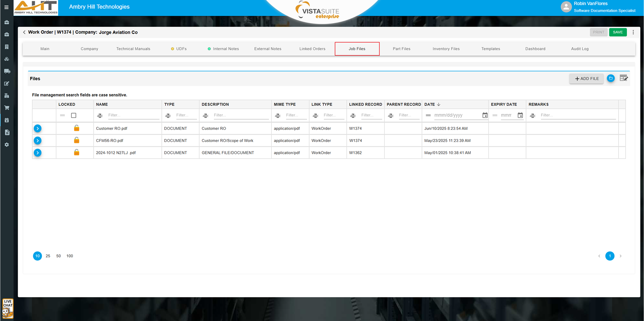Click the ADD FILE button

point(586,79)
